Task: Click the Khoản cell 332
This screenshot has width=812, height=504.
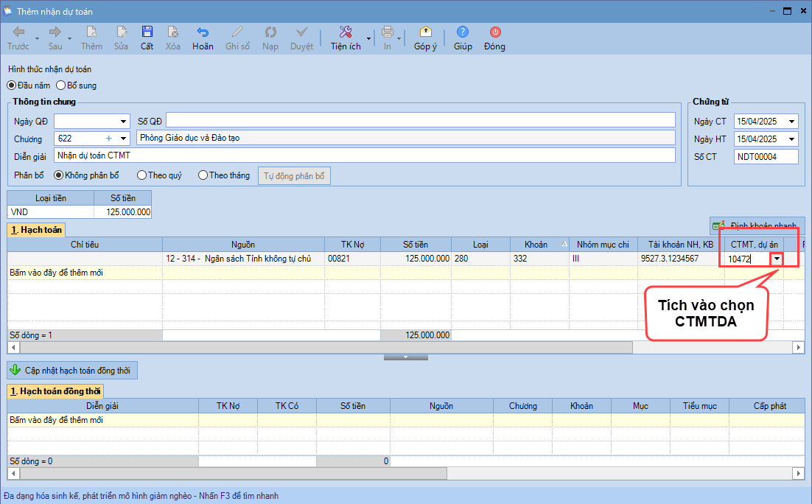Action: 539,259
